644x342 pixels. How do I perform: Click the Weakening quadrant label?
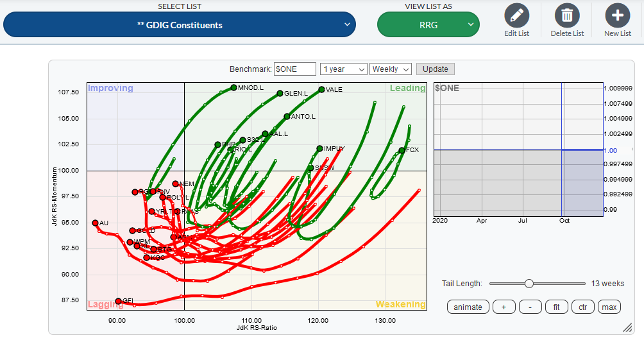click(x=400, y=304)
